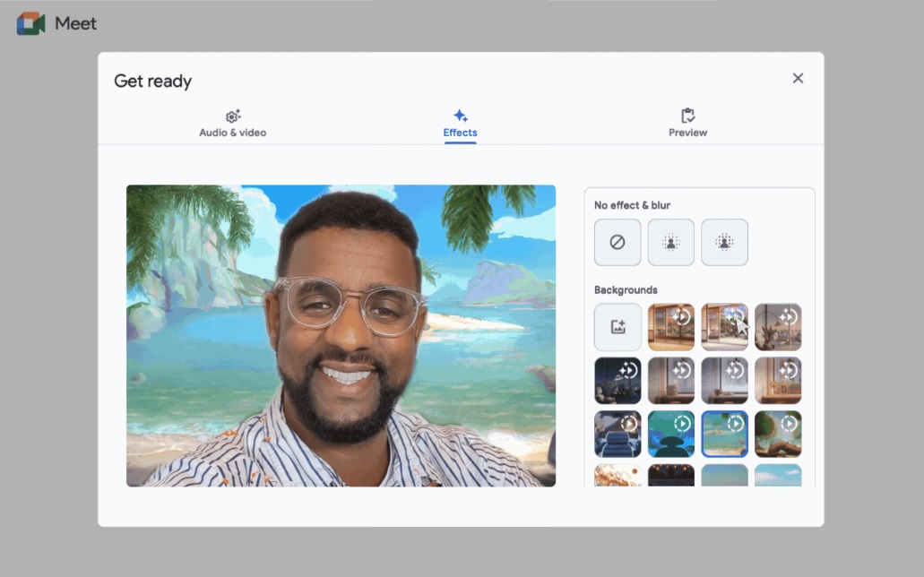Switch to the Preview tab

[687, 124]
